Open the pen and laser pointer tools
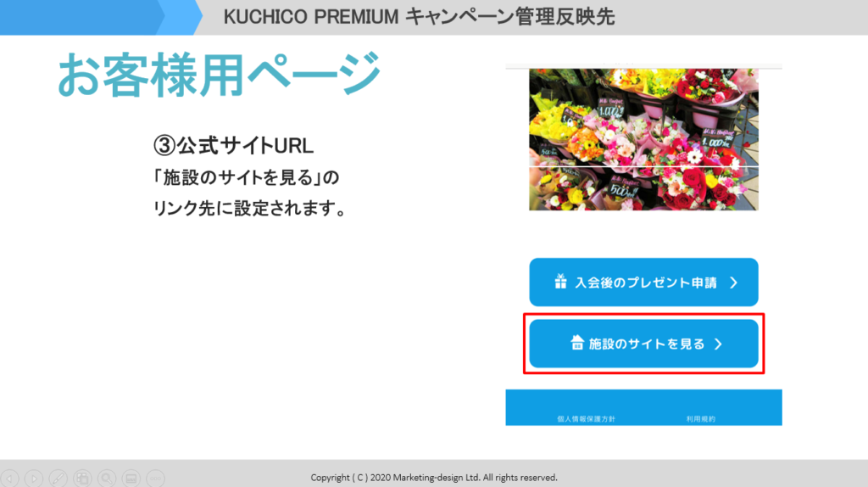Image resolution: width=868 pixels, height=487 pixels. pos(58,479)
